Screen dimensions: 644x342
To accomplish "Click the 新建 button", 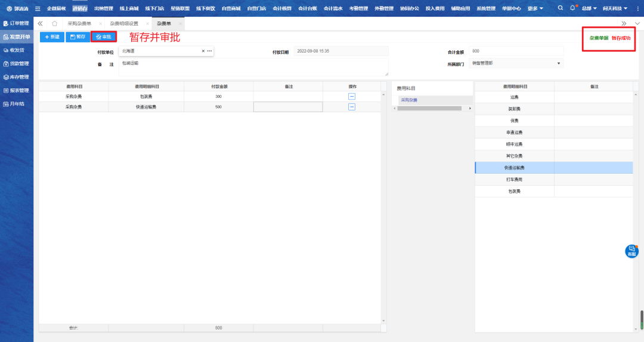I will [x=52, y=37].
